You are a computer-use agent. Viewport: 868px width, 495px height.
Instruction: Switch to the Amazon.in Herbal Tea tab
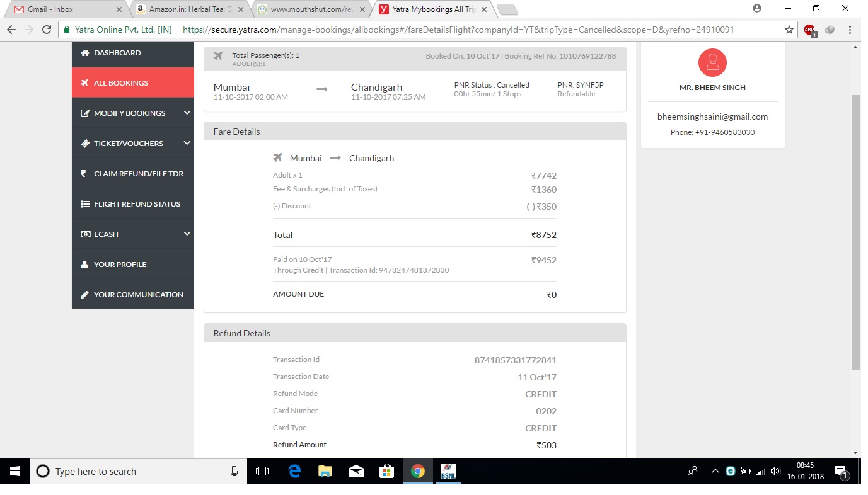tap(186, 9)
